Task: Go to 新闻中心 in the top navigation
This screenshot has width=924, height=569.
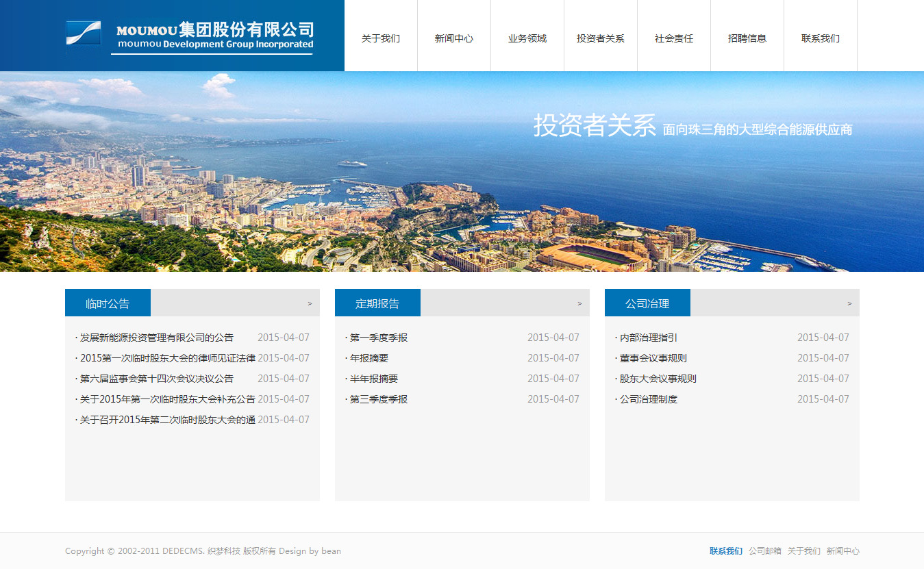Action: click(x=454, y=38)
